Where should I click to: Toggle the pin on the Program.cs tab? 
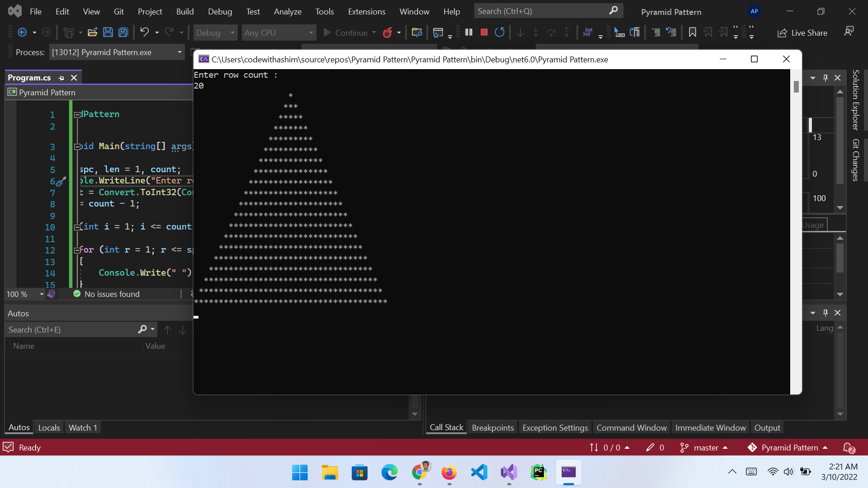coord(61,78)
